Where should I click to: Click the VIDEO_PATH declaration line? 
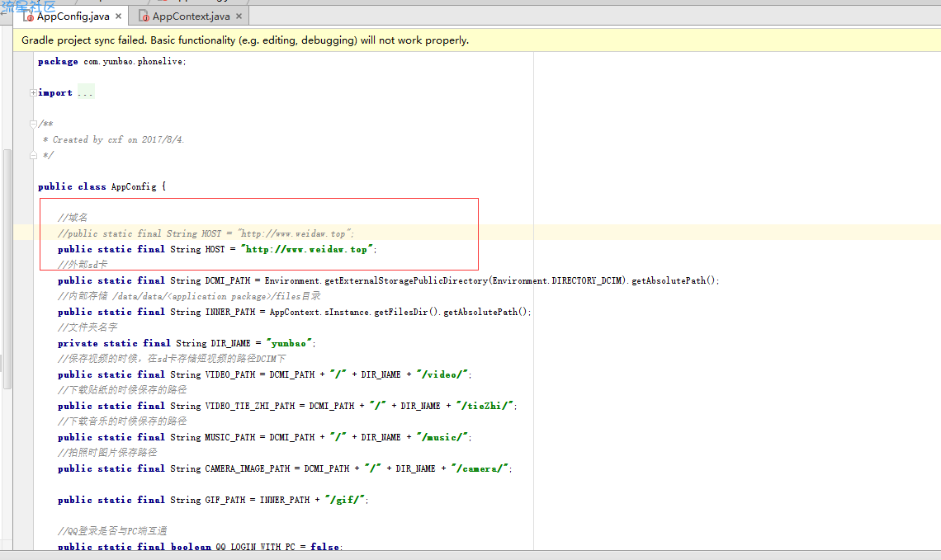pos(265,374)
